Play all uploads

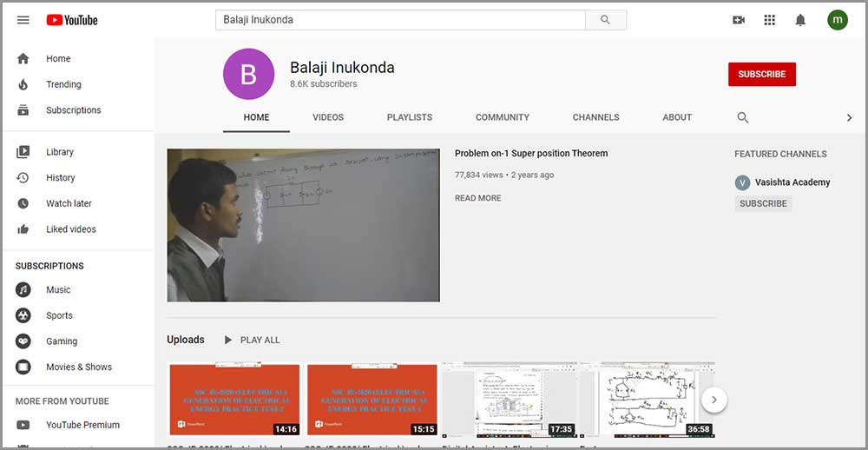pyautogui.click(x=252, y=340)
